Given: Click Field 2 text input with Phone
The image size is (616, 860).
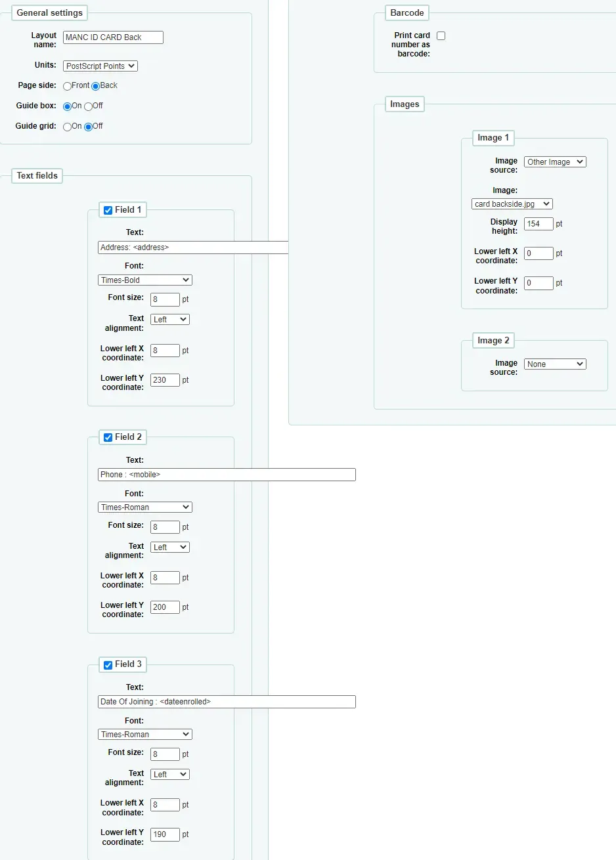Looking at the screenshot, I should [x=227, y=475].
